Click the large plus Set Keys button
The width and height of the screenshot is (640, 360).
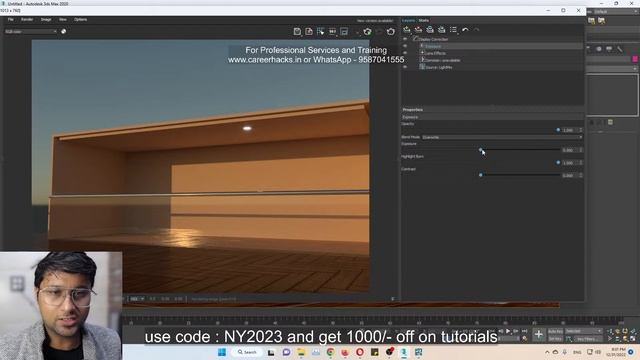538,335
